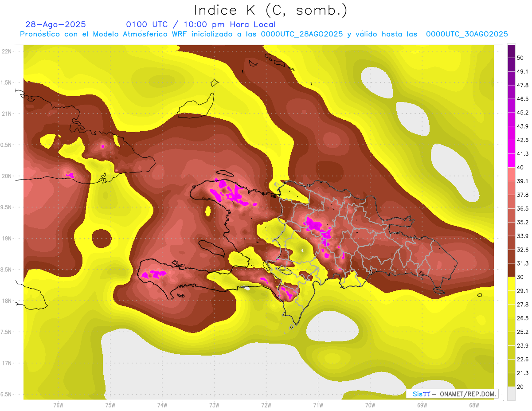Select the 30 value on the color scale
This screenshot has width=532, height=411.
coord(520,277)
